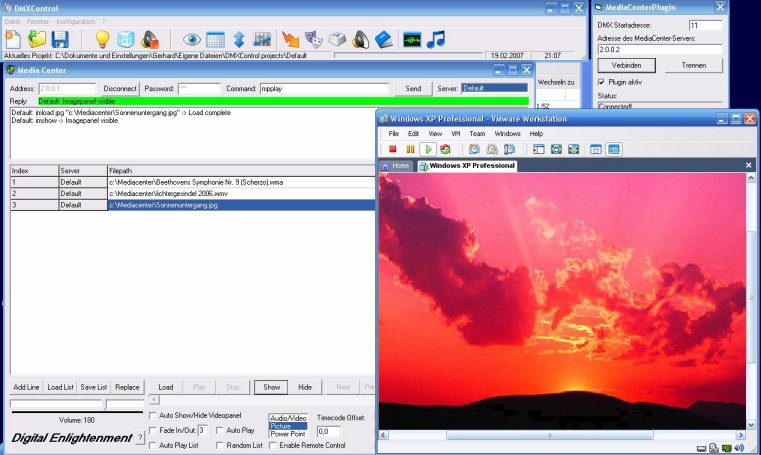Click the eye icon in DMXControl toolbar
The image size is (761, 455).
coord(193,39)
